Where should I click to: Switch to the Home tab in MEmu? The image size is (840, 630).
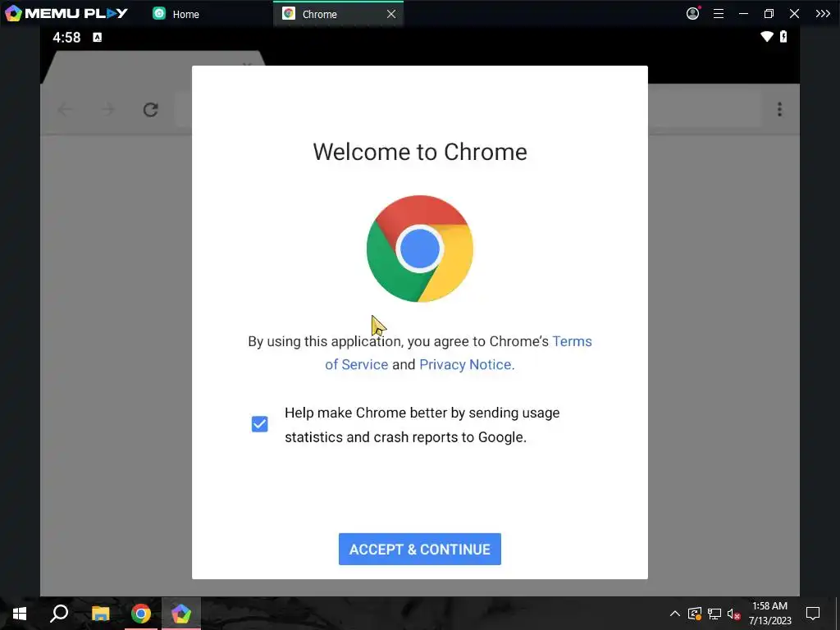click(x=176, y=14)
